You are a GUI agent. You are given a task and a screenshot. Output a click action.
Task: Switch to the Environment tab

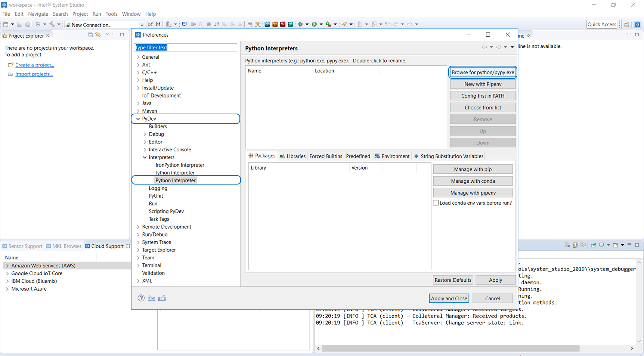392,156
